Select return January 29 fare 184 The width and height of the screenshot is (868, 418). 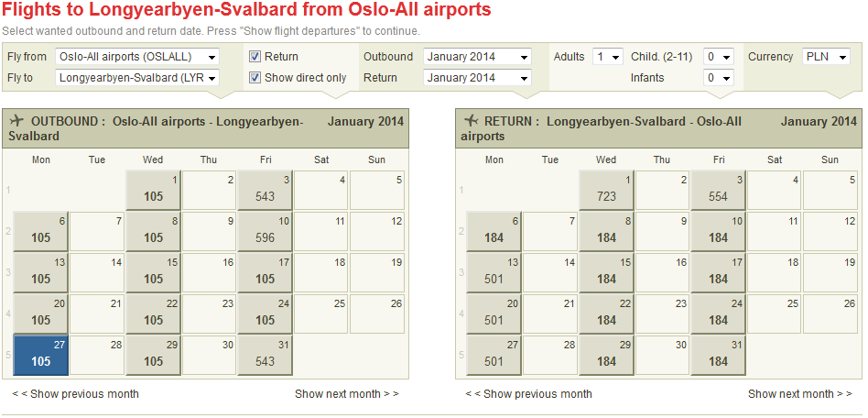point(607,356)
